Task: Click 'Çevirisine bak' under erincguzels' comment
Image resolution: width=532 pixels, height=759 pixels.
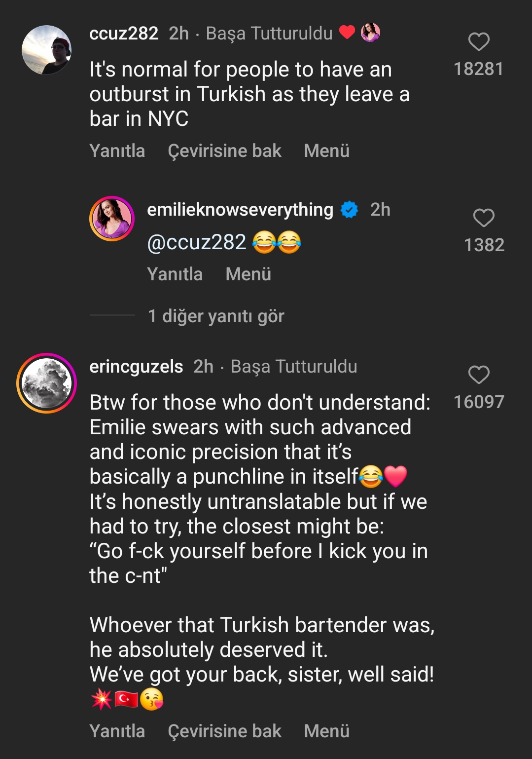Action: click(224, 731)
